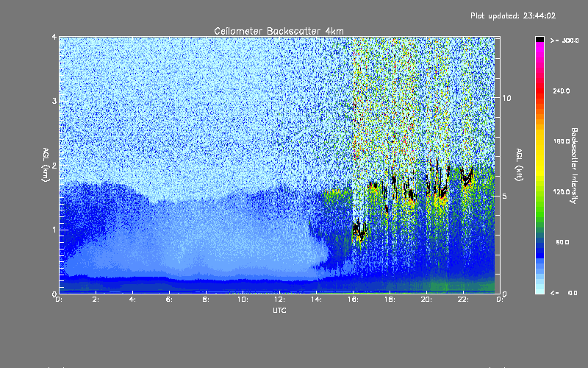This screenshot has width=588, height=368.
Task: Click the "10" tick on the kft axis
Action: (506, 98)
